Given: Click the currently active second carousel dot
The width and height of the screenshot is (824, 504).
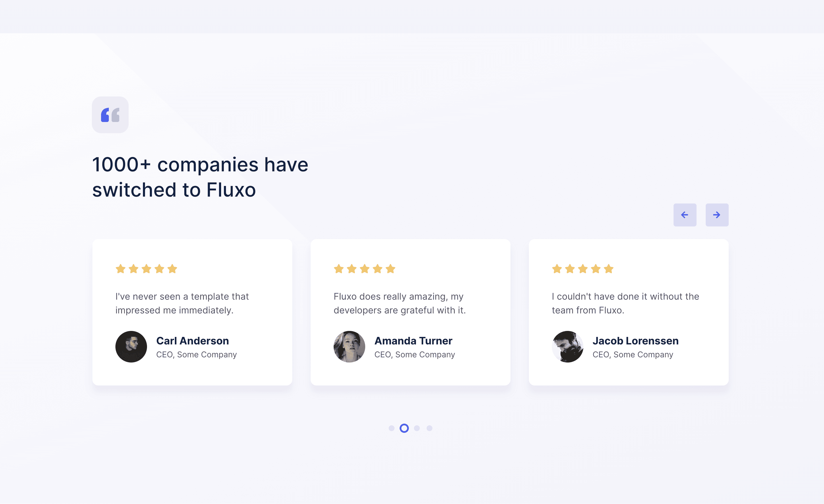Looking at the screenshot, I should [x=404, y=428].
